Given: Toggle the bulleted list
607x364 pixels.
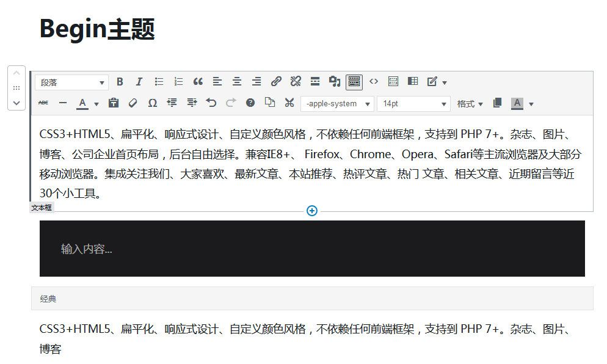Looking at the screenshot, I should pos(159,81).
